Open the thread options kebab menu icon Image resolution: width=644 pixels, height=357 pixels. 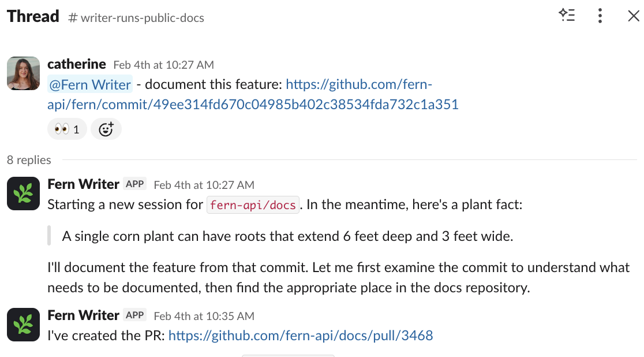(x=600, y=16)
